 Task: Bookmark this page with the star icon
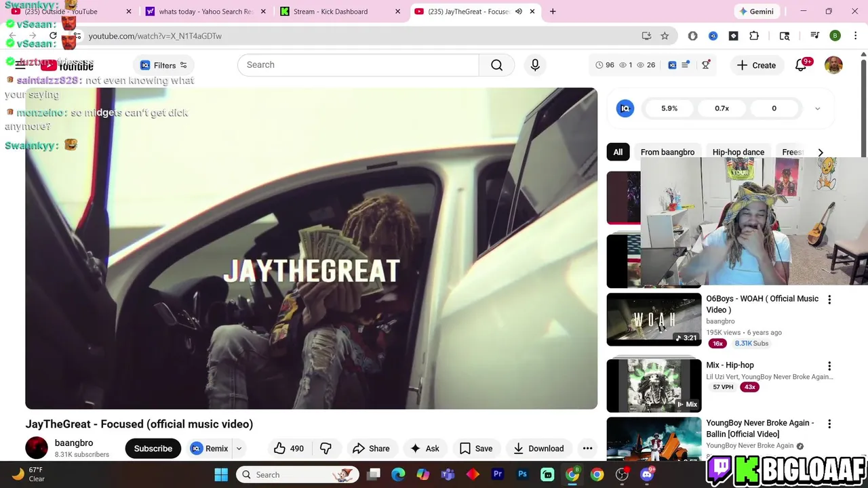pos(665,36)
